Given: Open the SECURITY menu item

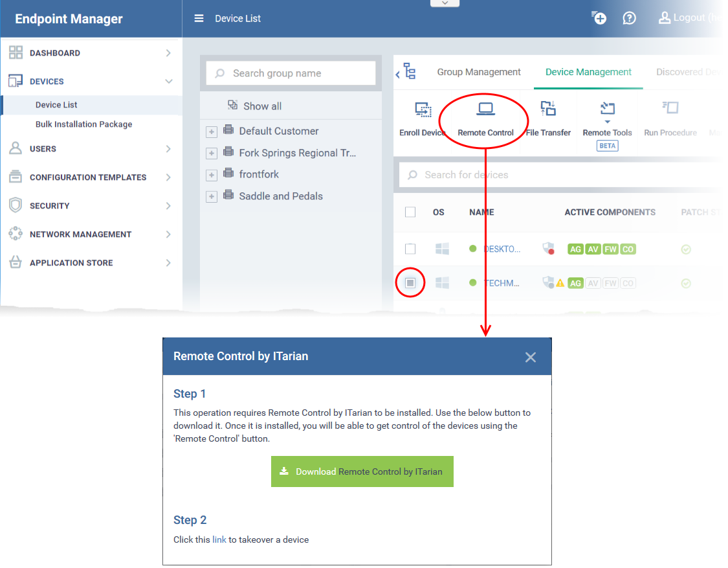Looking at the screenshot, I should [50, 206].
